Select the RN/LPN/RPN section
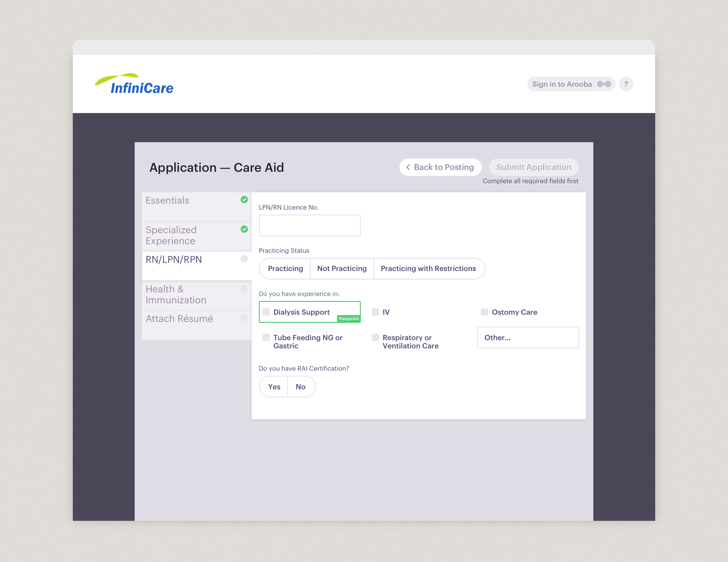Screen dimensions: 728x562 tap(197, 266)
